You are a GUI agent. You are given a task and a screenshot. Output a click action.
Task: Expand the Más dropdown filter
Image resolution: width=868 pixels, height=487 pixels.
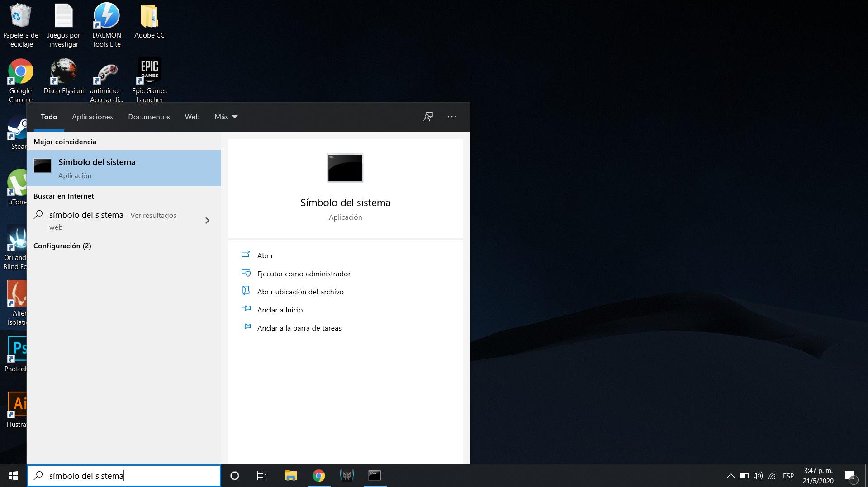click(x=226, y=117)
